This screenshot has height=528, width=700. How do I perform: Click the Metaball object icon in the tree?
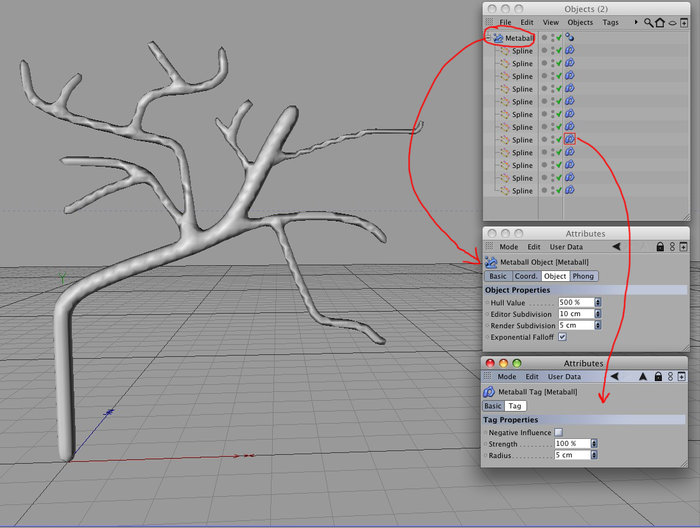pos(498,38)
